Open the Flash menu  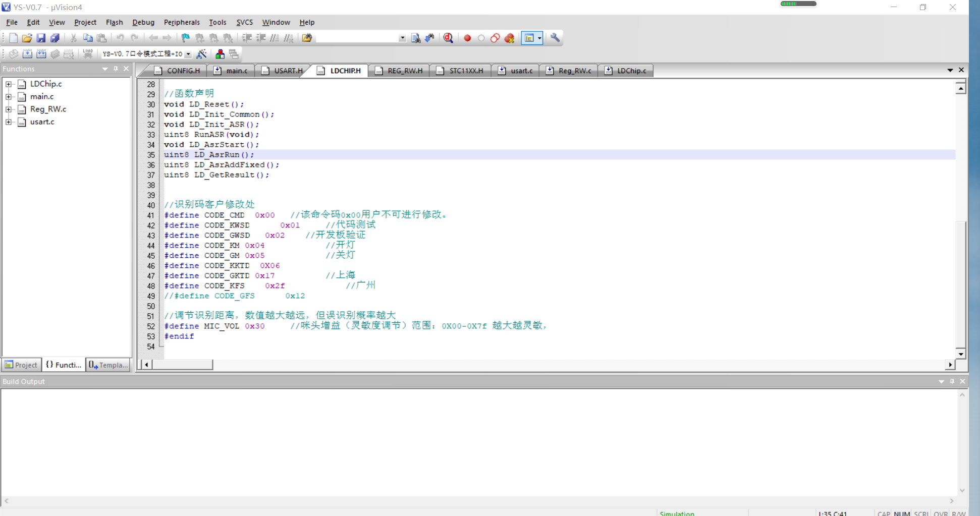(x=114, y=22)
